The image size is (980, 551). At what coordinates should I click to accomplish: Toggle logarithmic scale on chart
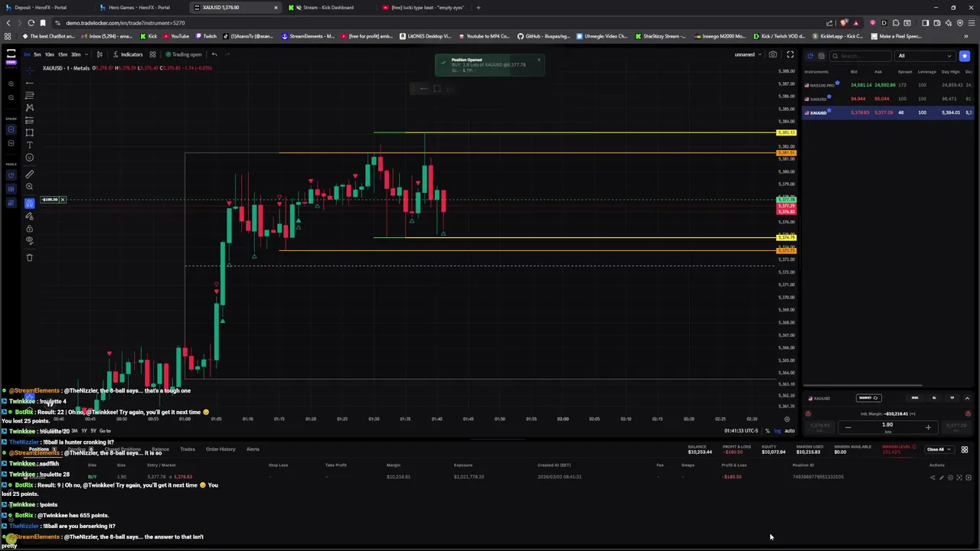click(x=777, y=431)
